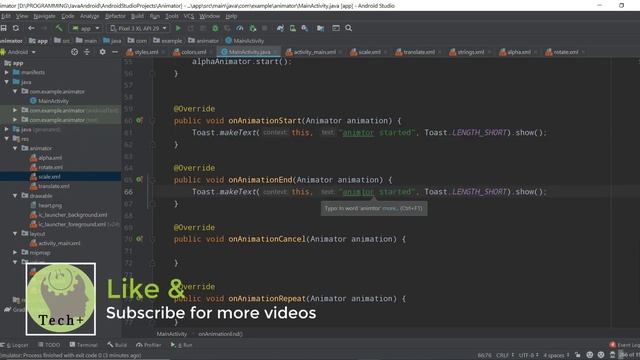Image resolution: width=640 pixels, height=360 pixels.
Task: Open the Help menu
Action: pos(231,16)
